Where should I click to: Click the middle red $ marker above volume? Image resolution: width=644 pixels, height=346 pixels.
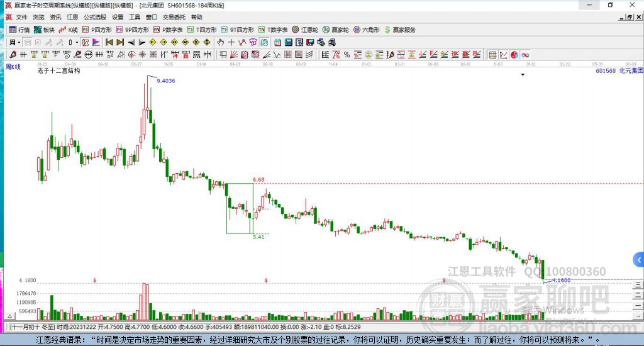point(266,280)
